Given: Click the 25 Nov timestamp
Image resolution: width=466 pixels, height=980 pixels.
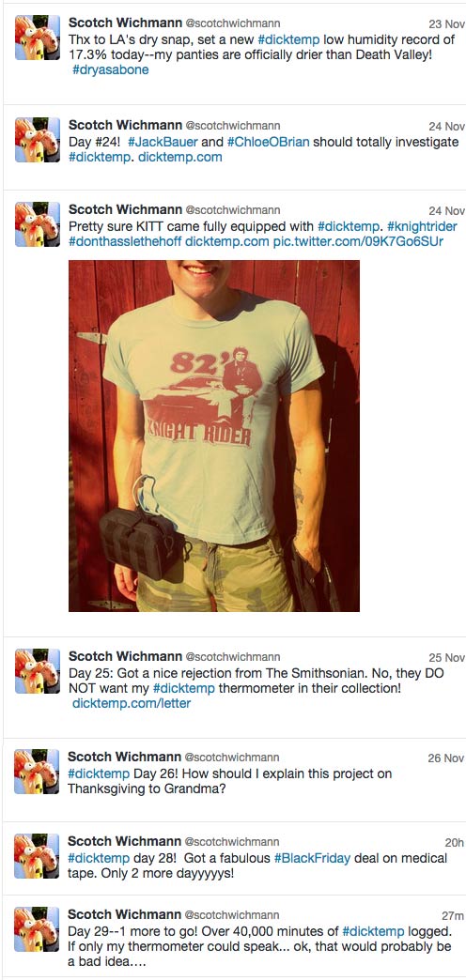Looking at the screenshot, I should [x=446, y=657].
